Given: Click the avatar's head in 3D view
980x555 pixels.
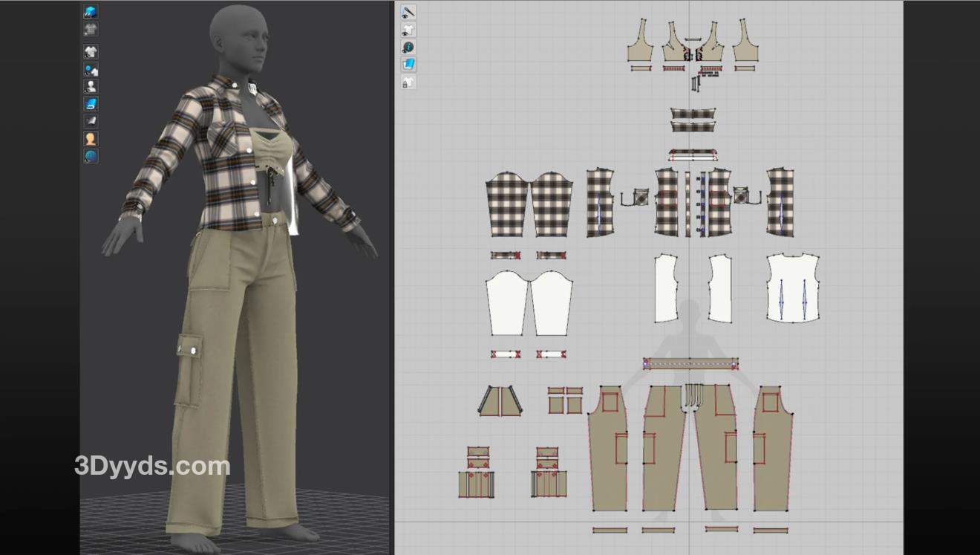Looking at the screenshot, I should point(238,36).
